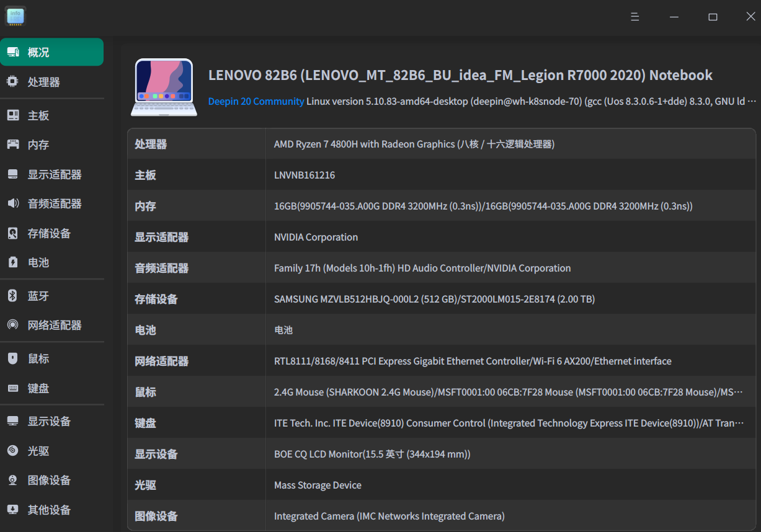Select the 网络适配器 network adapter icon
Image resolution: width=761 pixels, height=532 pixels.
(12, 325)
